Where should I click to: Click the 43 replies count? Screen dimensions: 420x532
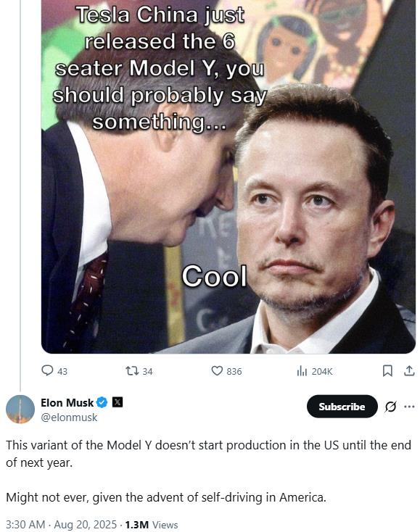[62, 372]
